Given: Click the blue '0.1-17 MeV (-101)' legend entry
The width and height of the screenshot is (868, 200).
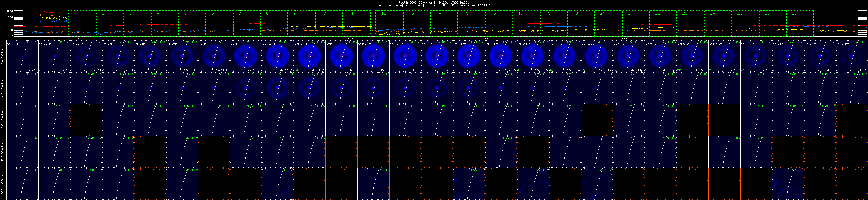Looking at the screenshot, I should point(54,21).
